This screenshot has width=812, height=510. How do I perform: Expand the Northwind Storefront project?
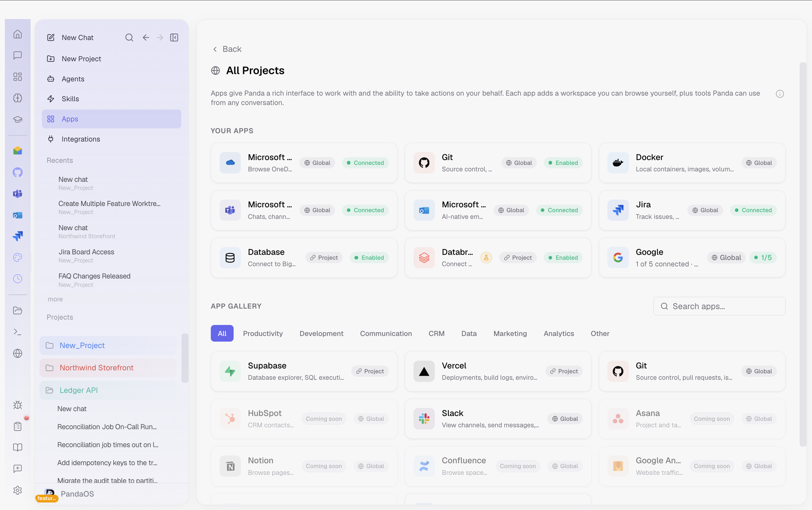click(x=108, y=368)
